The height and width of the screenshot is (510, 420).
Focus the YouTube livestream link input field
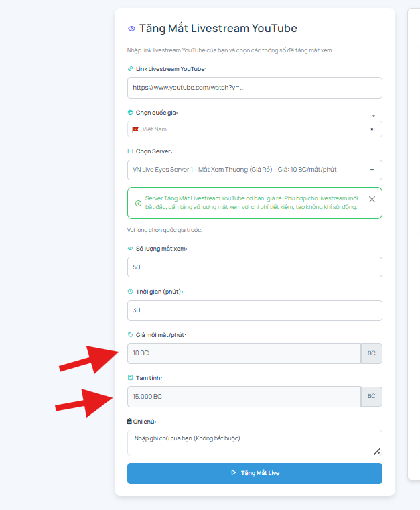point(255,88)
